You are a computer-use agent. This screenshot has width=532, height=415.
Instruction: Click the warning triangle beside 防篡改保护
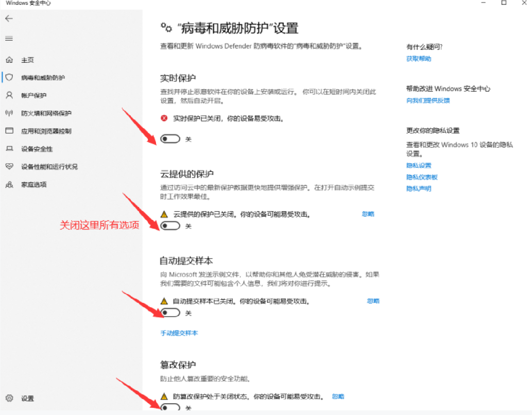[x=164, y=396]
